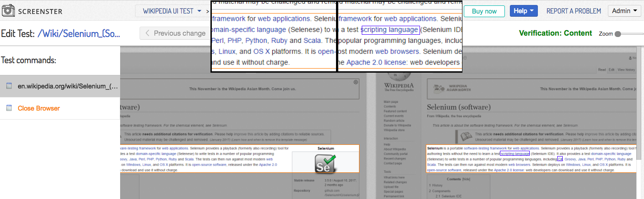Click the View history tab in right screenshot
644x199 pixels.
tap(627, 70)
